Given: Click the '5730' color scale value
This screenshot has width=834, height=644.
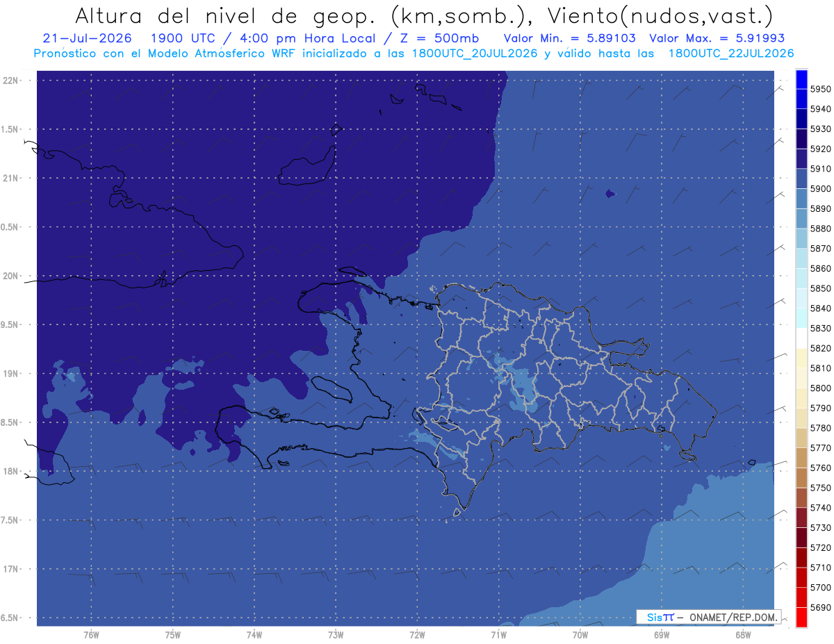Looking at the screenshot, I should coord(821,527).
